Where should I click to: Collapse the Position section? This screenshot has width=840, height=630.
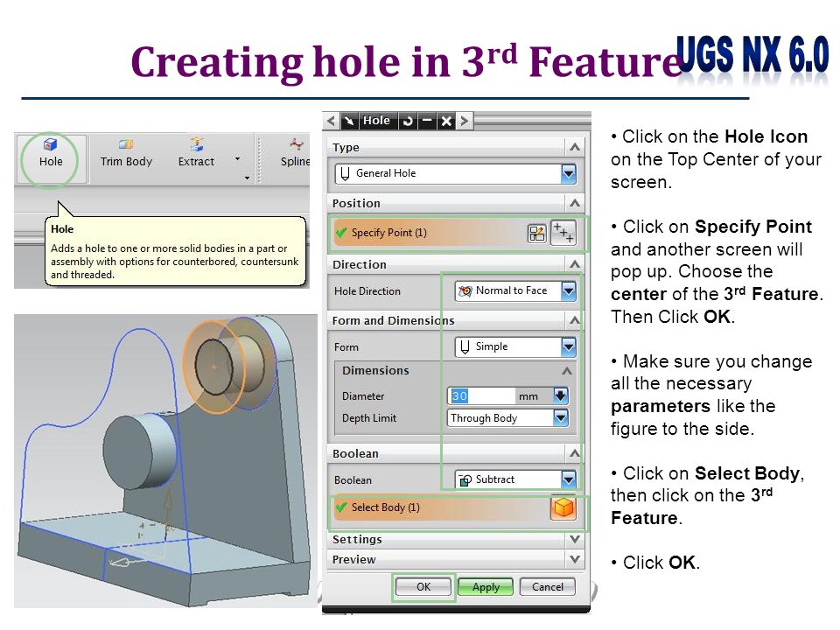click(x=575, y=203)
